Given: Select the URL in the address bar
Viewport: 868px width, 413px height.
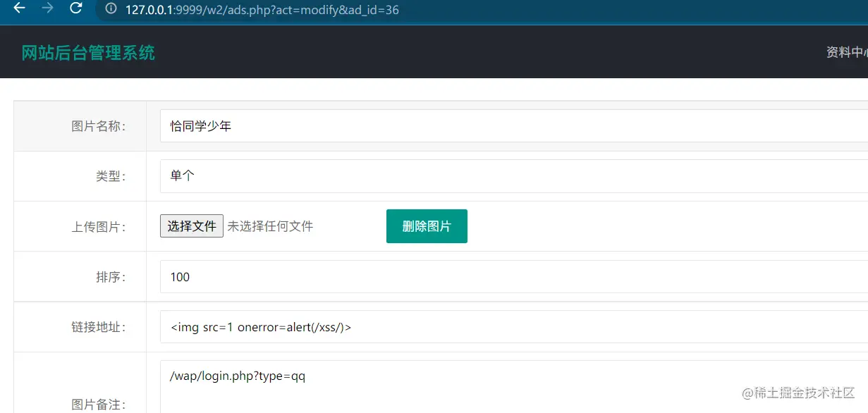Looking at the screenshot, I should 261,11.
